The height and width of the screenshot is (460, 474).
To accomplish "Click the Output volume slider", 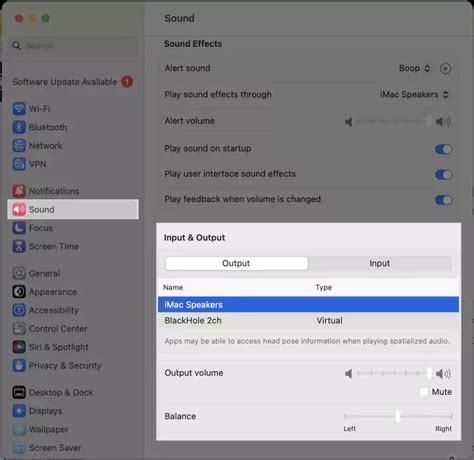I will point(394,373).
